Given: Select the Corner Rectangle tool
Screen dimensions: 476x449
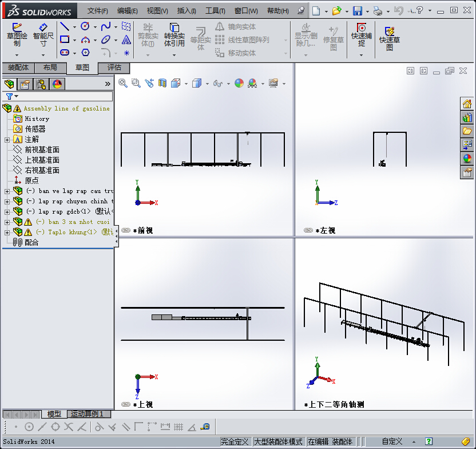Looking at the screenshot, I should click(64, 40).
